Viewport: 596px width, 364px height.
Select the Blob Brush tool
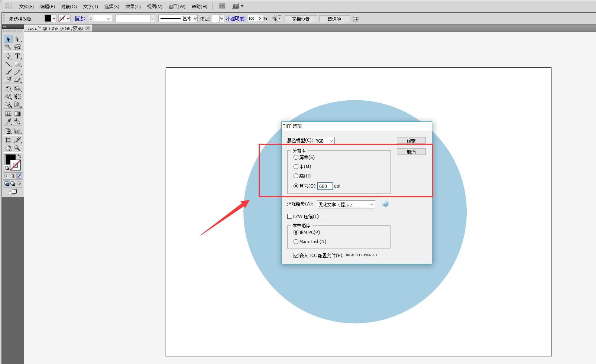pos(8,79)
